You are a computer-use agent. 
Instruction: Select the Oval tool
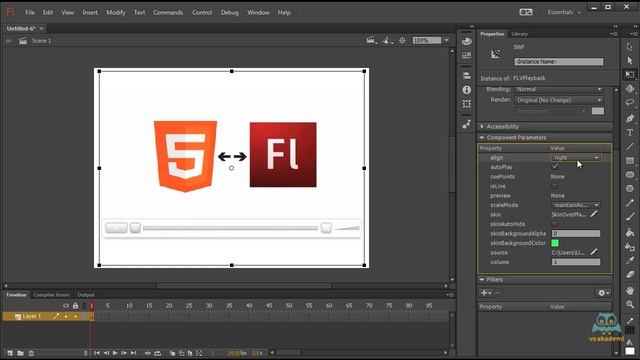point(630,175)
